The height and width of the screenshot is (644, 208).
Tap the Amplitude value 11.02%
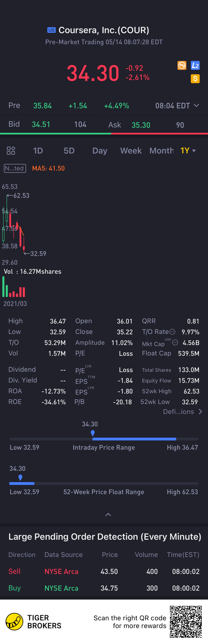coord(122,342)
